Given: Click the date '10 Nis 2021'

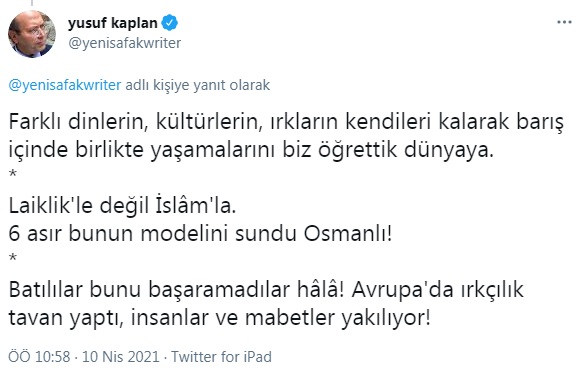Looking at the screenshot, I should click(121, 357).
